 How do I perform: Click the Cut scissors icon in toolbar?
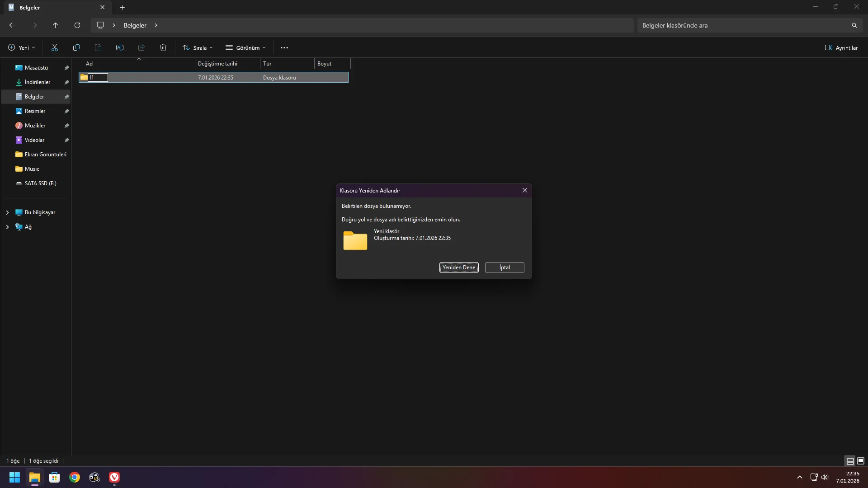click(55, 47)
